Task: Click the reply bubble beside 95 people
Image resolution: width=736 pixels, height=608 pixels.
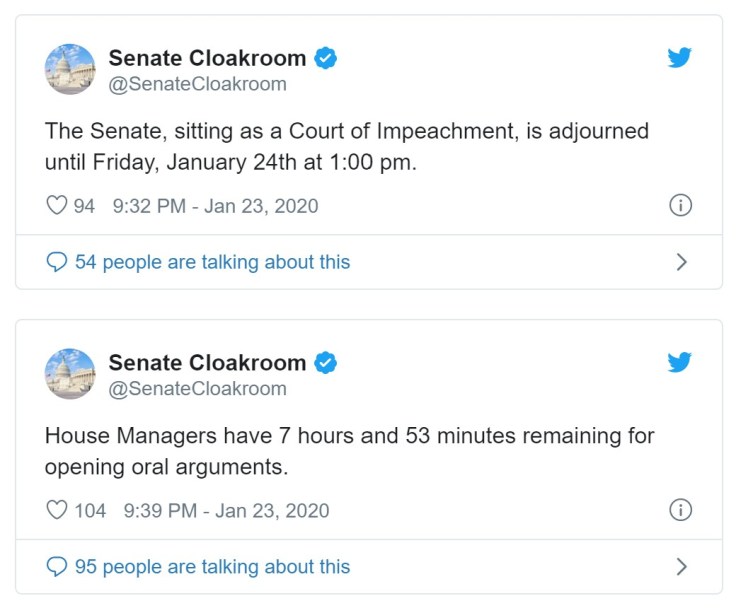Action: coord(57,567)
